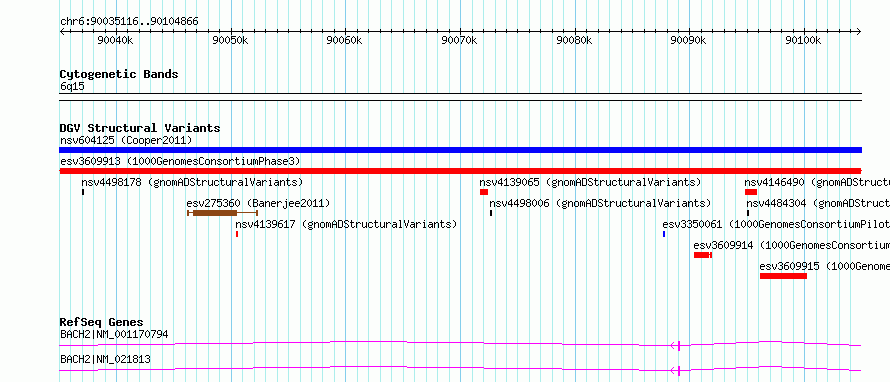Click the 90060k ruler tick
The height and width of the screenshot is (382, 890).
pos(346,40)
